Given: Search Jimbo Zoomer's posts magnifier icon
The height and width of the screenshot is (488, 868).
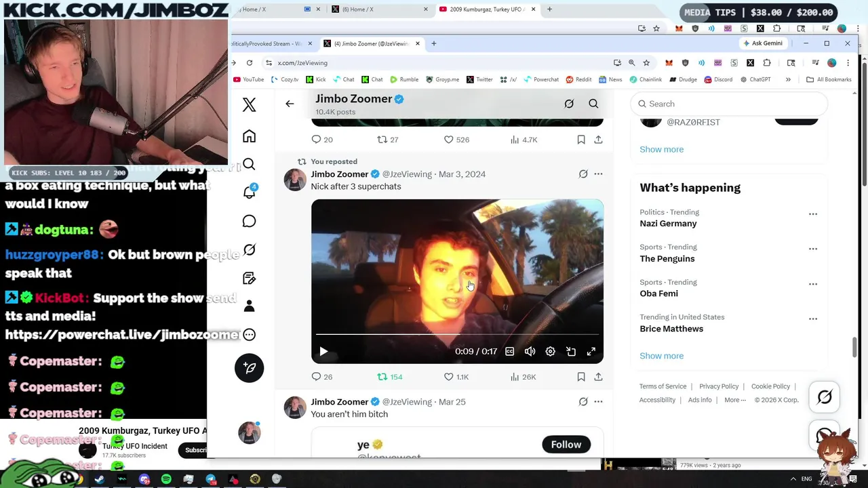Looking at the screenshot, I should pos(593,104).
